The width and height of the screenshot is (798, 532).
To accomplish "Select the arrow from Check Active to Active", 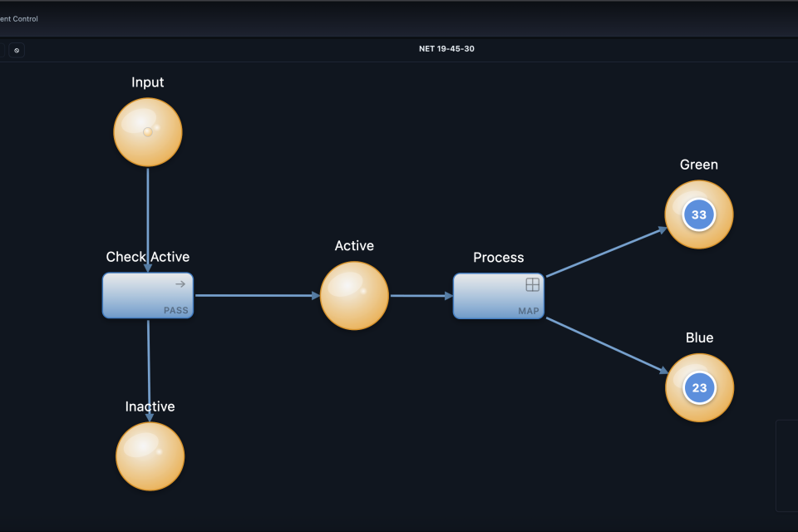I will click(256, 295).
